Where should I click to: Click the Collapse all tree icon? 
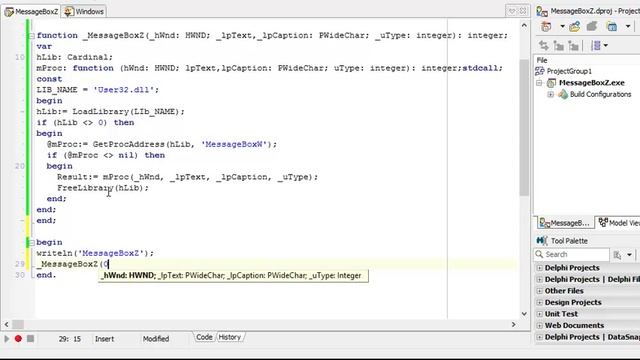[x=573, y=46]
